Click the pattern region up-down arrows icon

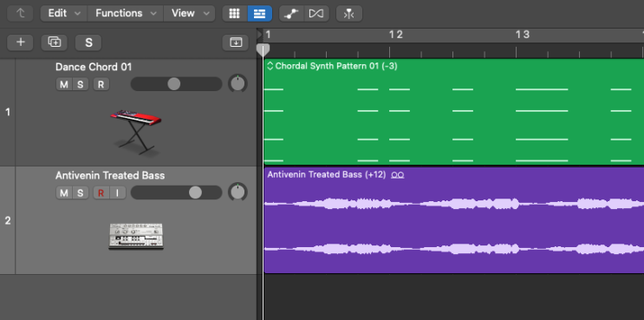click(270, 66)
